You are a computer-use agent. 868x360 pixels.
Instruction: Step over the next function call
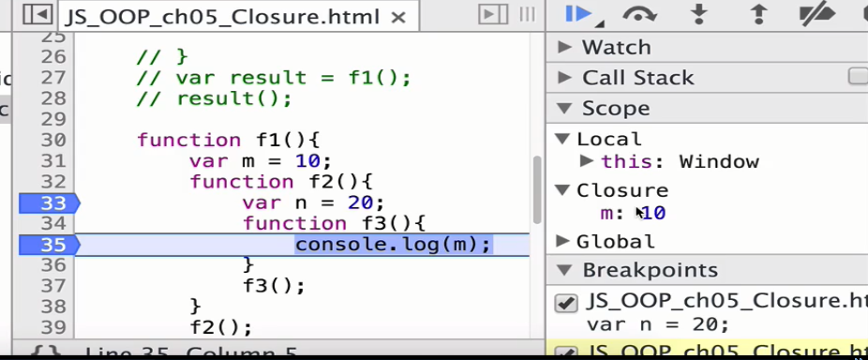pyautogui.click(x=639, y=14)
